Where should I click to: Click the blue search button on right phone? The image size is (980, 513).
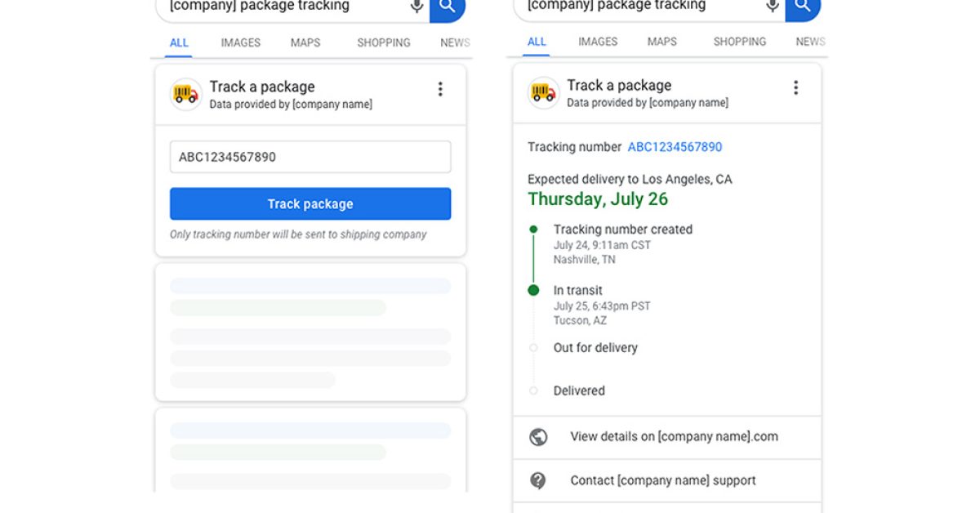pos(804,7)
